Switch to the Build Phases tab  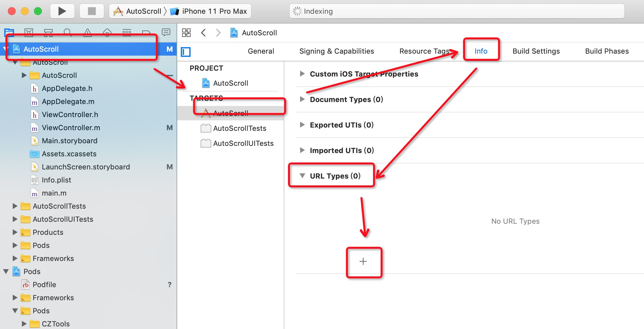pos(607,51)
